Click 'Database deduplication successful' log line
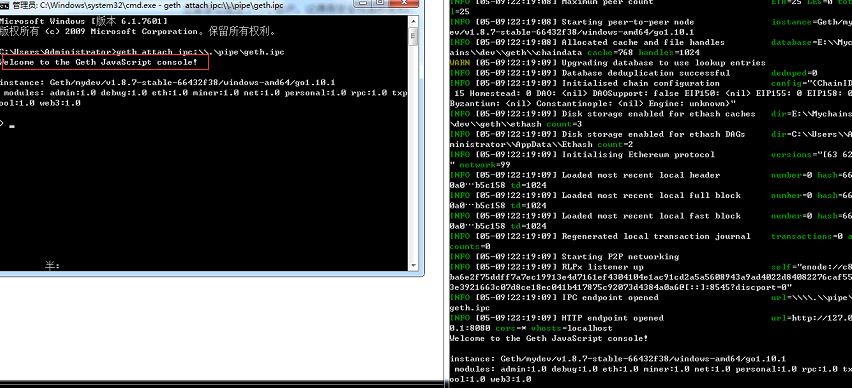Image resolution: width=852 pixels, height=388 pixels. coord(646,73)
